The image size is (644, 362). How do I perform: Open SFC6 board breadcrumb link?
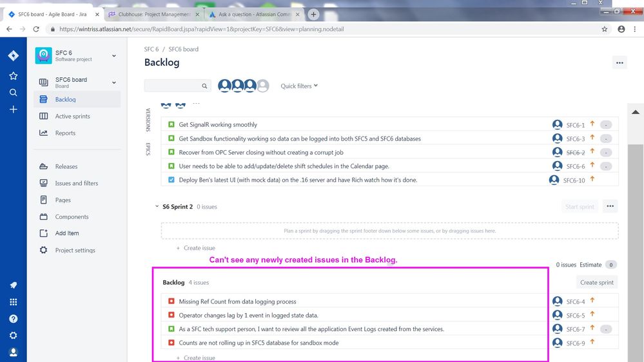183,49
